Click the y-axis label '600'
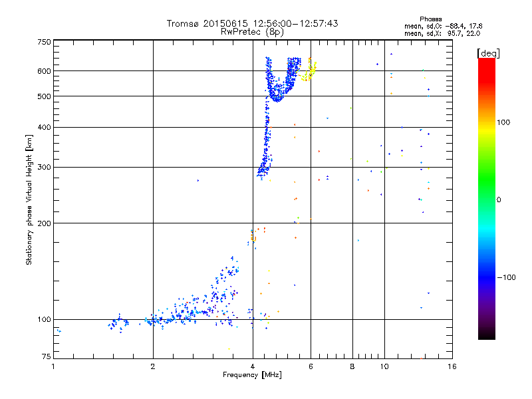 tap(44, 71)
